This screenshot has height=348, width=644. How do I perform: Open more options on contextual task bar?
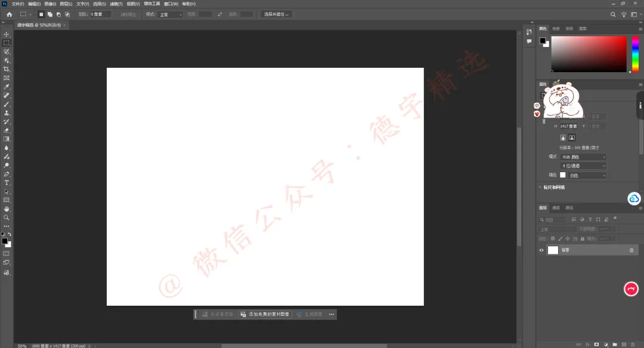[x=332, y=315]
